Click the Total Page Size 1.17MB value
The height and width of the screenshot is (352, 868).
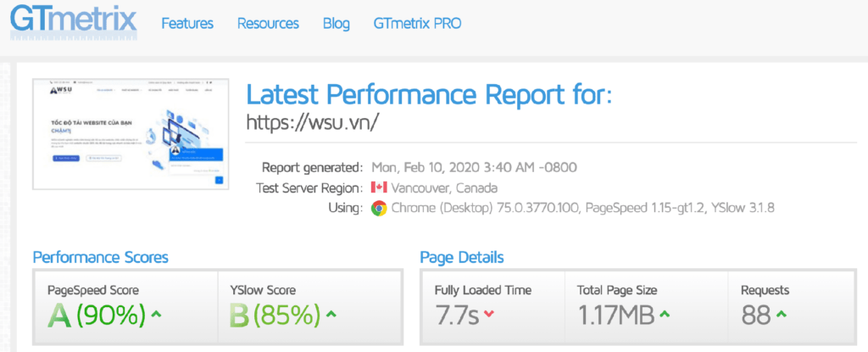pos(616,316)
